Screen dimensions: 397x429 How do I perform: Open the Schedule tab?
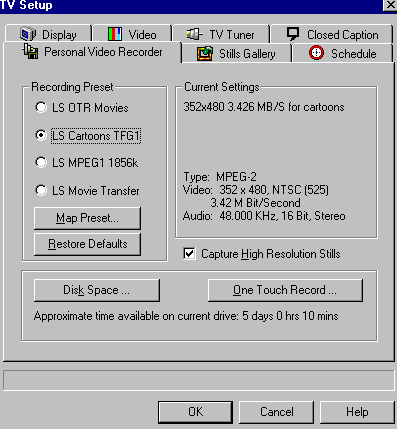pyautogui.click(x=343, y=53)
